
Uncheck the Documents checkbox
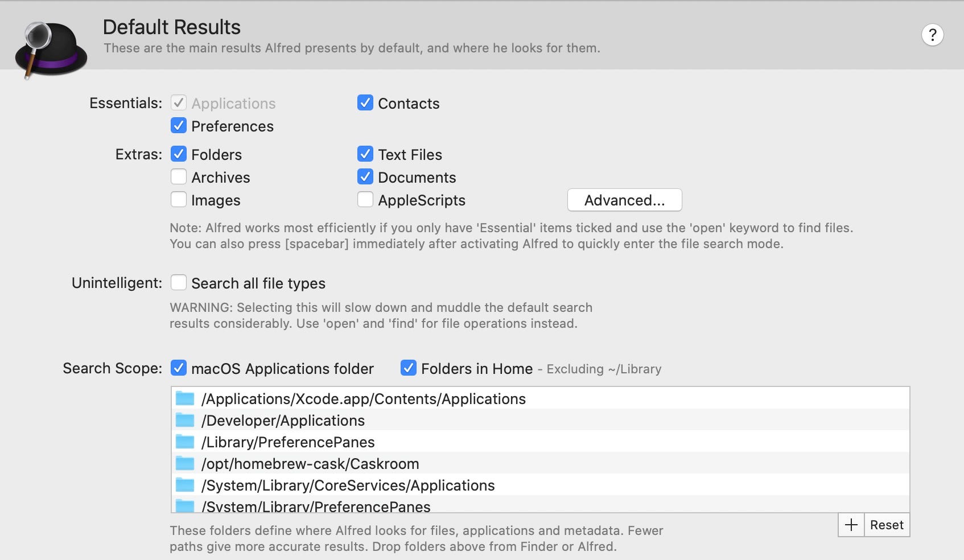(x=365, y=177)
